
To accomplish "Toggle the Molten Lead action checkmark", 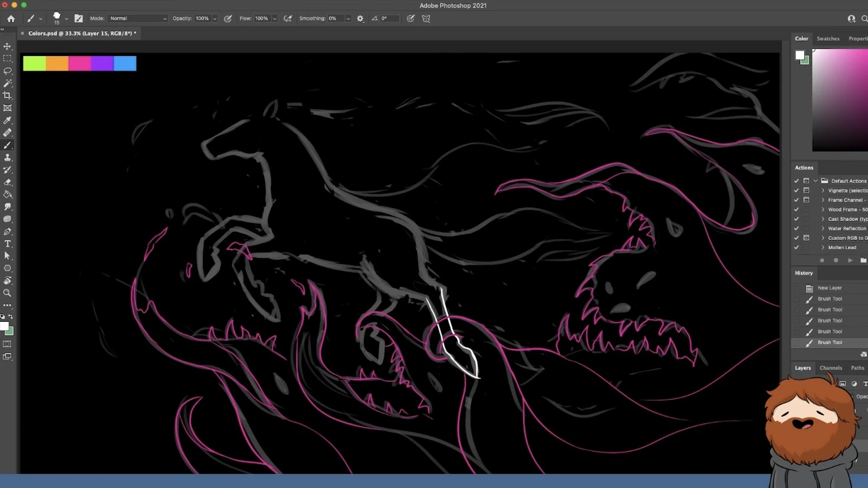I will click(x=796, y=248).
